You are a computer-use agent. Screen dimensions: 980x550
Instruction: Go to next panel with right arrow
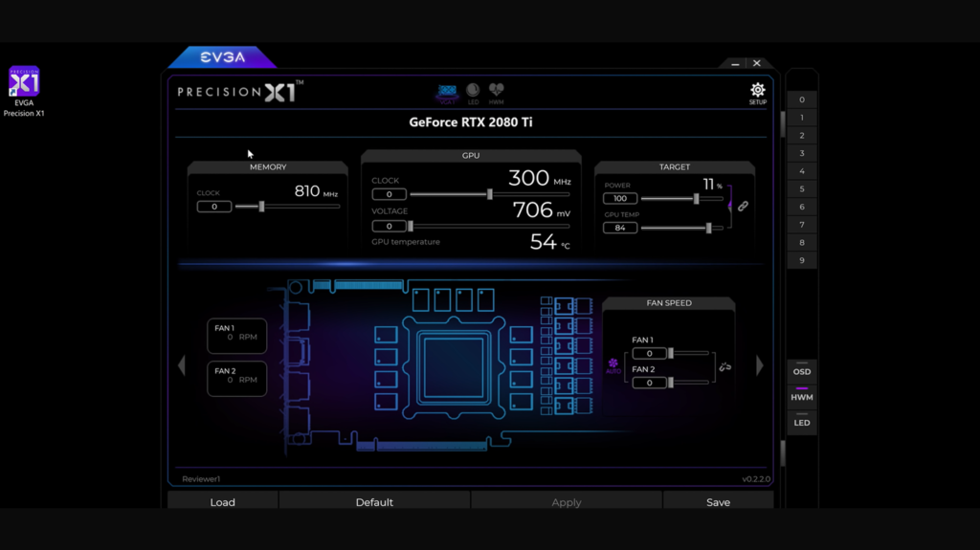coord(760,365)
